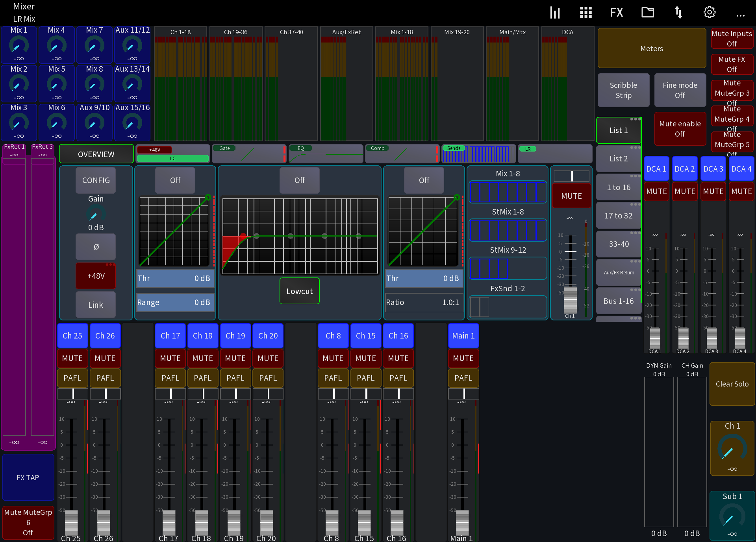Open the grid layout icon
The width and height of the screenshot is (756, 542).
586,13
